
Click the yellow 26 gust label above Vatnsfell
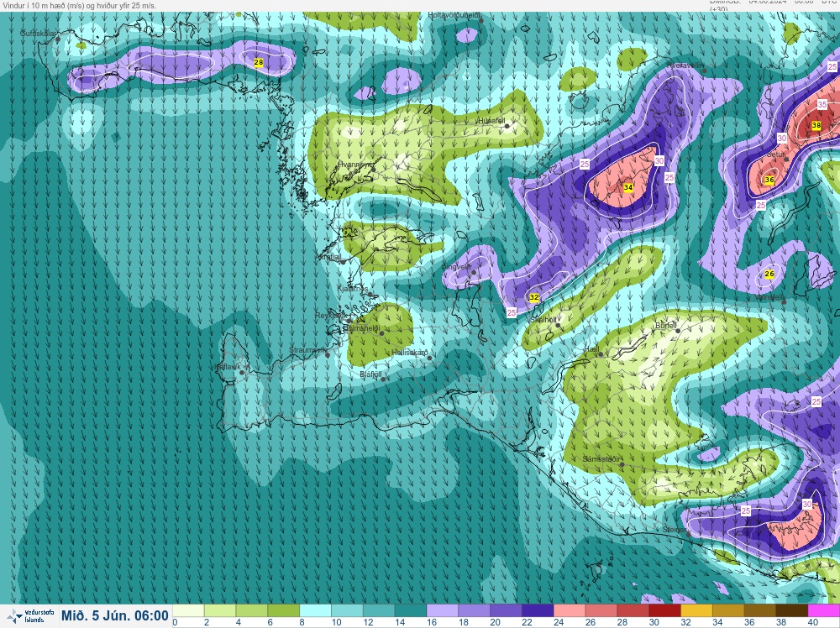[x=769, y=274]
